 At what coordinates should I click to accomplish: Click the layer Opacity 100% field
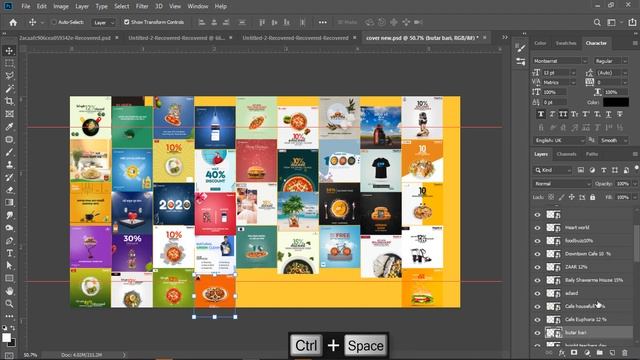(622, 184)
